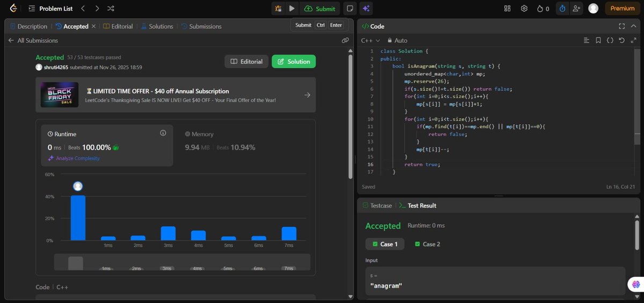Go to previous problem arrow

(x=83, y=9)
